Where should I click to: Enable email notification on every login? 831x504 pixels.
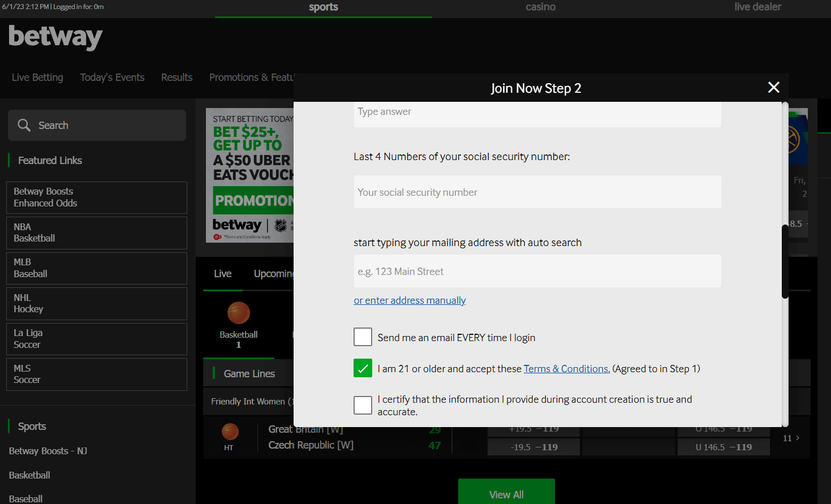[363, 337]
